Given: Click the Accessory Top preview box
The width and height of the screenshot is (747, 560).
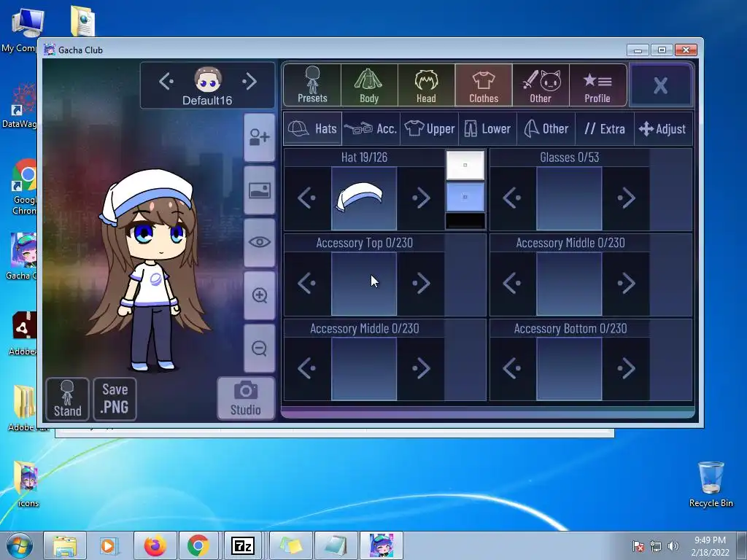Looking at the screenshot, I should pyautogui.click(x=364, y=284).
